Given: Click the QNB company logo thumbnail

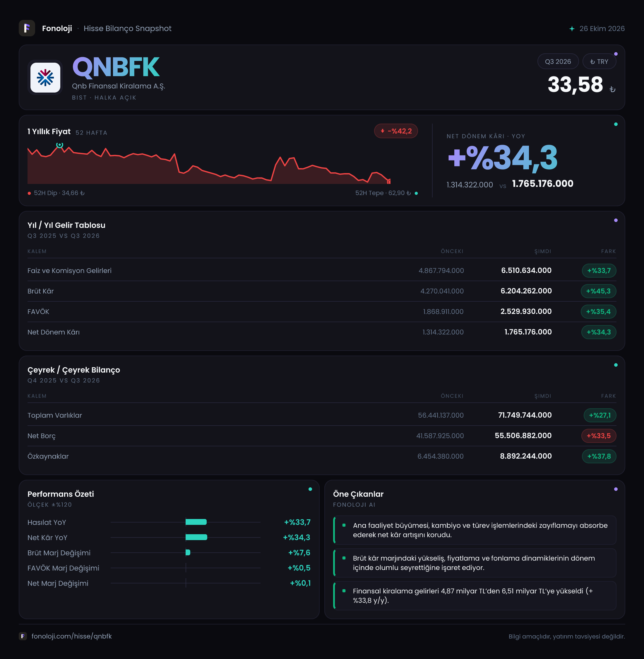Looking at the screenshot, I should (x=45, y=78).
